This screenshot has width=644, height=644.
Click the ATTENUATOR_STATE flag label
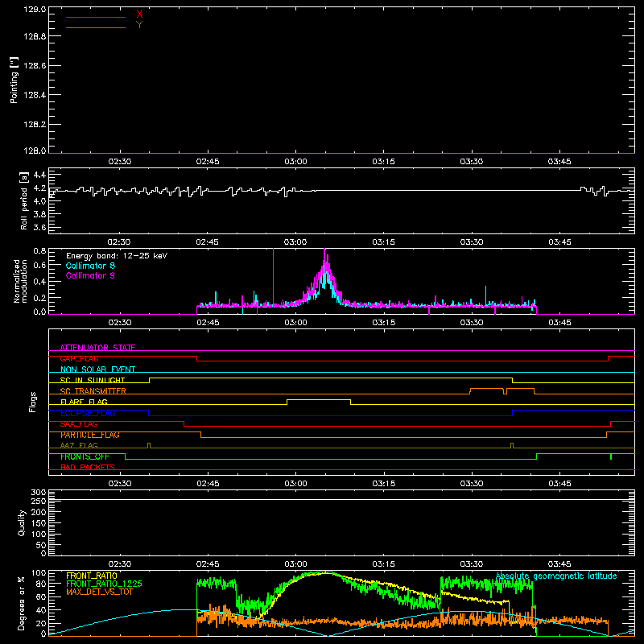pos(97,348)
